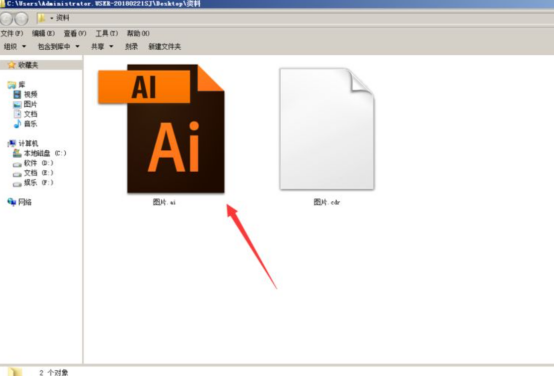Viewport: 554px width, 377px height.
Task: Open the 文档 library in sidebar
Action: click(30, 114)
